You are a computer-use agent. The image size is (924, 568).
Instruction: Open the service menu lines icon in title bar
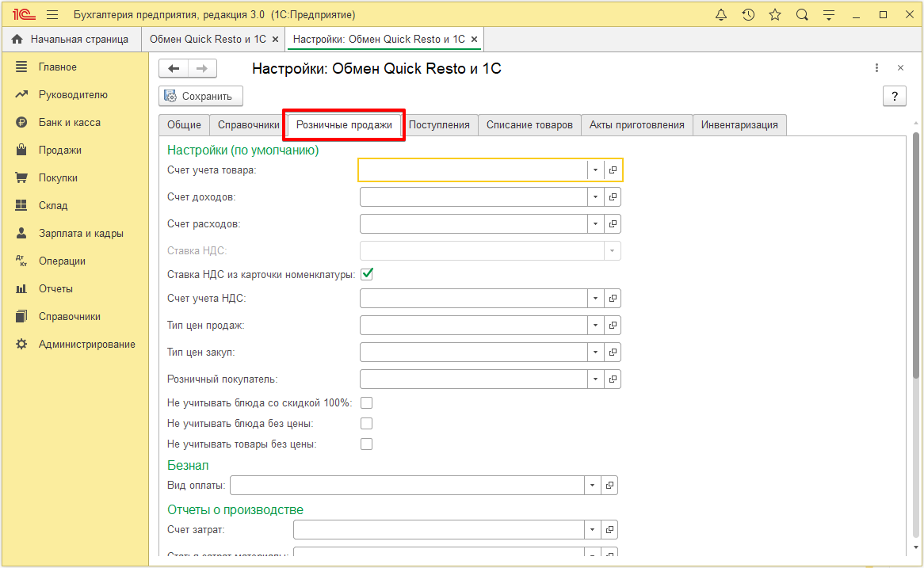[829, 15]
